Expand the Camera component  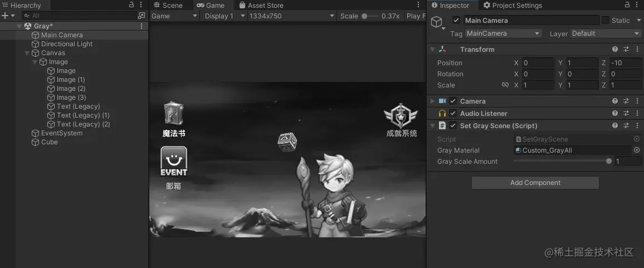[432, 101]
